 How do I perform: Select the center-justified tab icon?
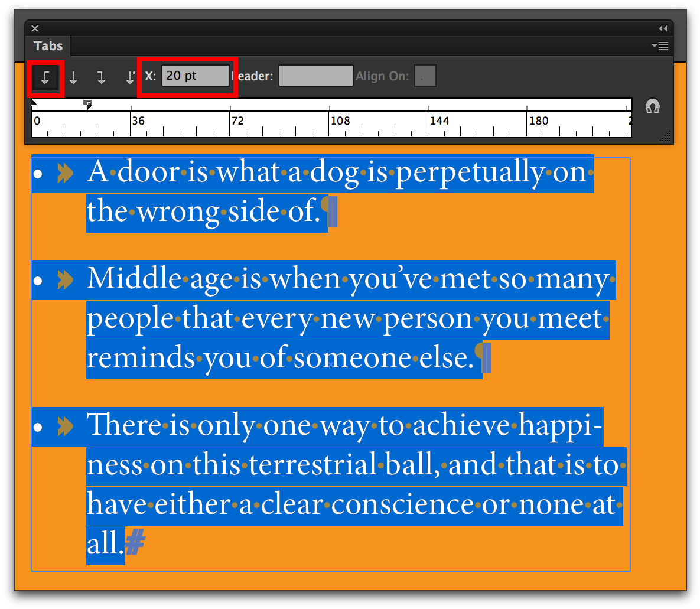coord(73,76)
